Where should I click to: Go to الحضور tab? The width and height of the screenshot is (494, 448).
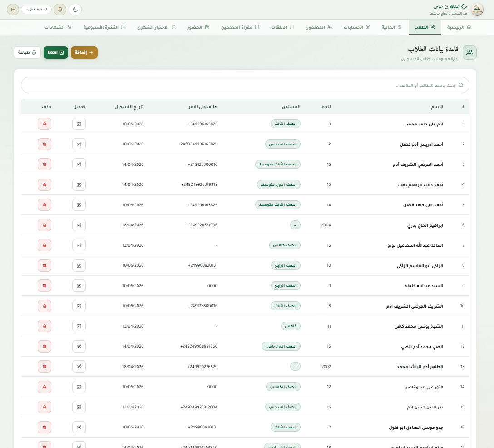[x=198, y=27]
